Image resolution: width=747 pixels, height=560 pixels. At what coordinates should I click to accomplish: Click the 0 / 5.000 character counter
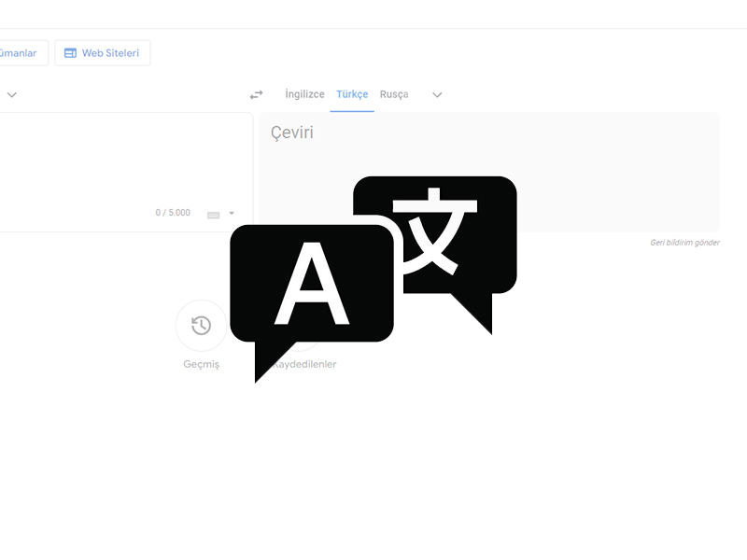click(x=173, y=213)
